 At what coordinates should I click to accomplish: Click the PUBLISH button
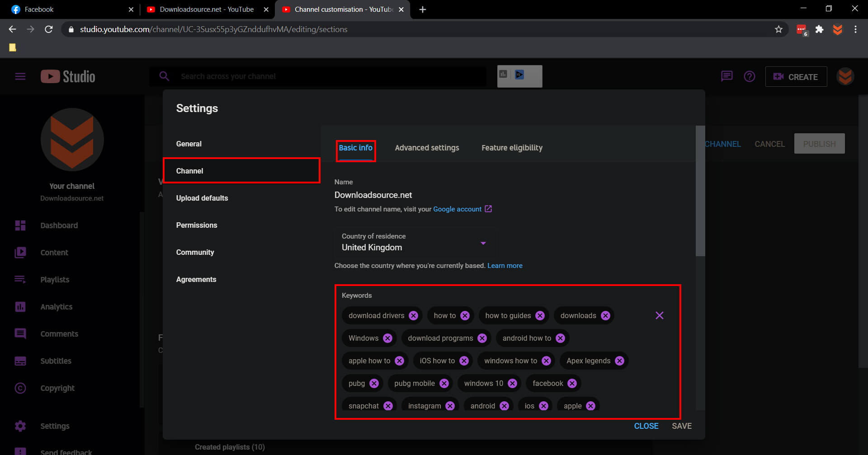click(819, 144)
